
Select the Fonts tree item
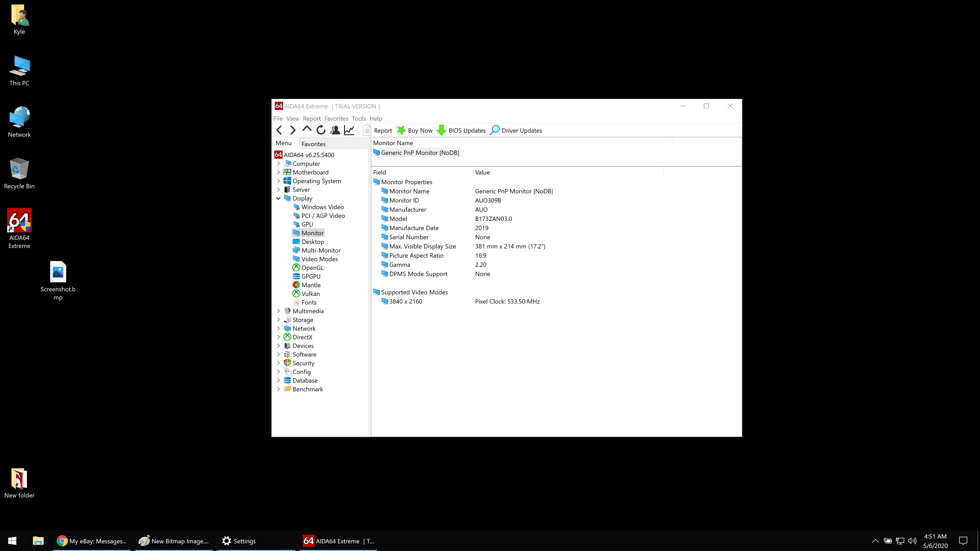tap(304, 303)
